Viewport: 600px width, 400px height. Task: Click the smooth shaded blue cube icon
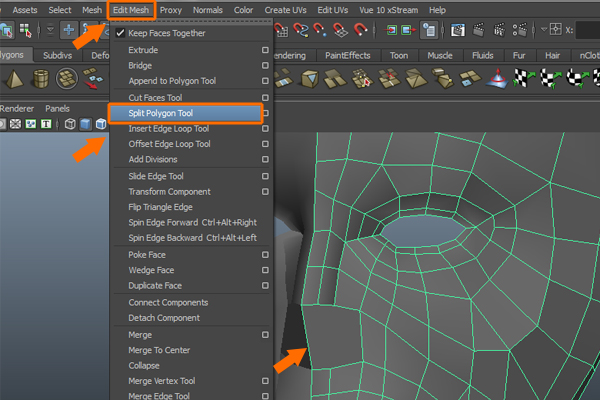[x=85, y=124]
